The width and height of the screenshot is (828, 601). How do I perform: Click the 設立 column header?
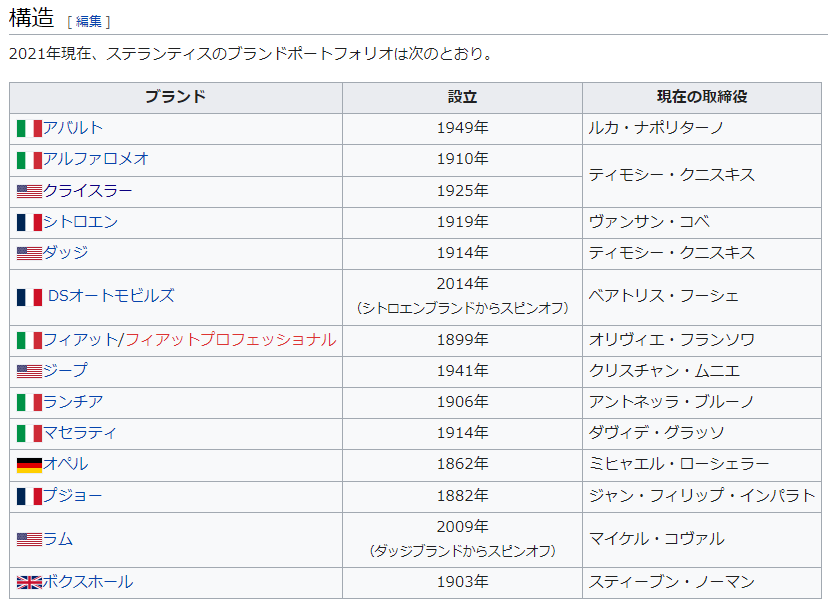point(462,97)
